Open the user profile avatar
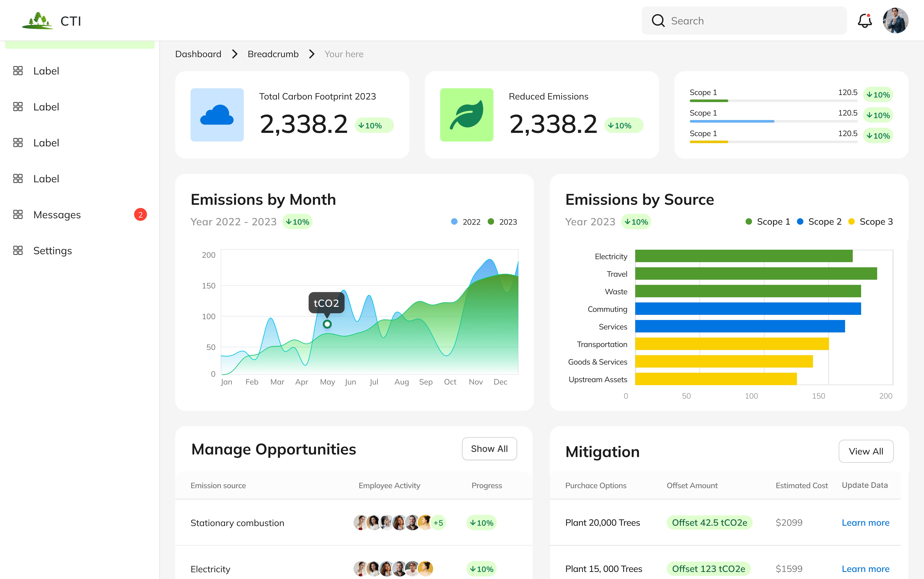This screenshot has width=924, height=579. coord(895,21)
